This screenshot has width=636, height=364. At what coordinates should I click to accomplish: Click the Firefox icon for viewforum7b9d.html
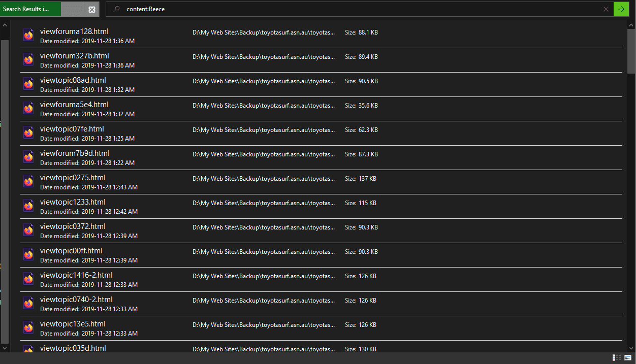[28, 157]
